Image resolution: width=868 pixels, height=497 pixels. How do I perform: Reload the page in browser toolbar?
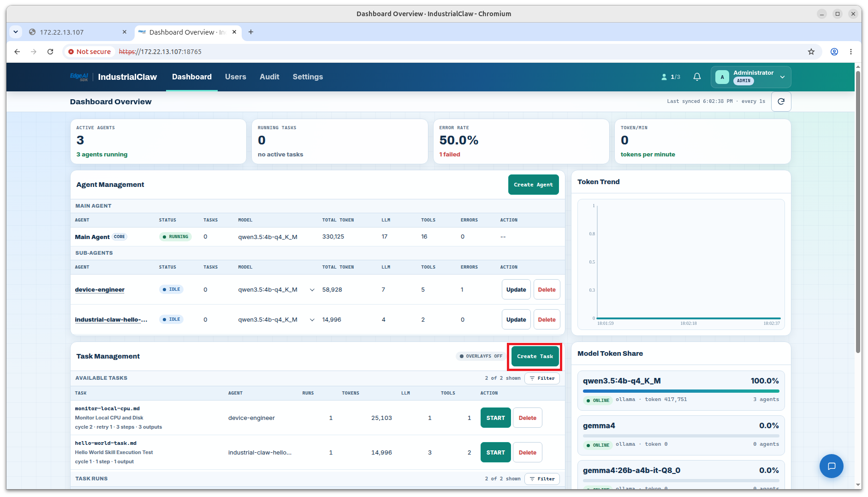pyautogui.click(x=50, y=52)
